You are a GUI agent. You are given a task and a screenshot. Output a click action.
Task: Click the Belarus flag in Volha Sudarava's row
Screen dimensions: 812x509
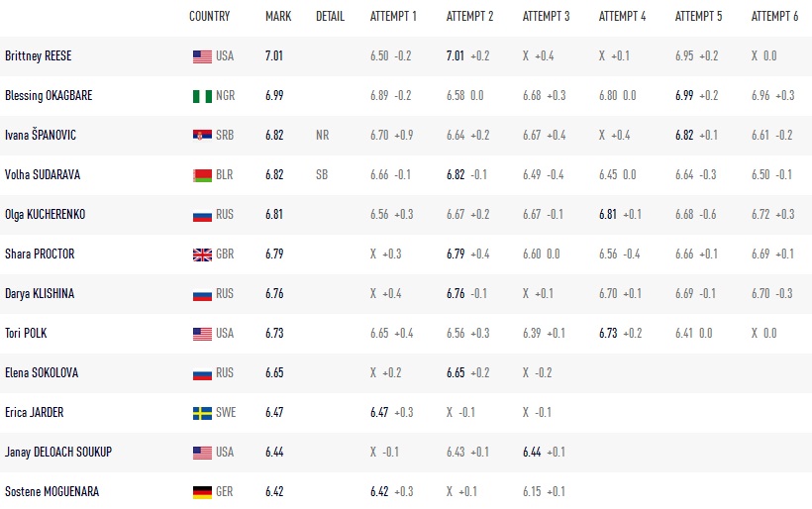[x=202, y=175]
